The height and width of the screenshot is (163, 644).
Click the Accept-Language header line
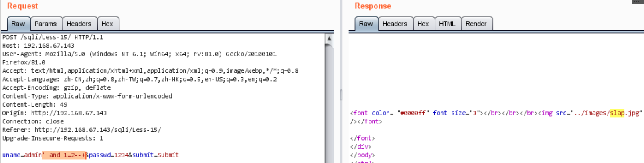pyautogui.click(x=140, y=79)
